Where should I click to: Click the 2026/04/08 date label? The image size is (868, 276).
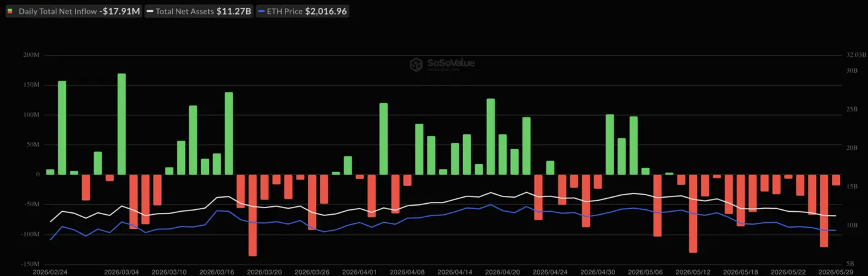407,271
